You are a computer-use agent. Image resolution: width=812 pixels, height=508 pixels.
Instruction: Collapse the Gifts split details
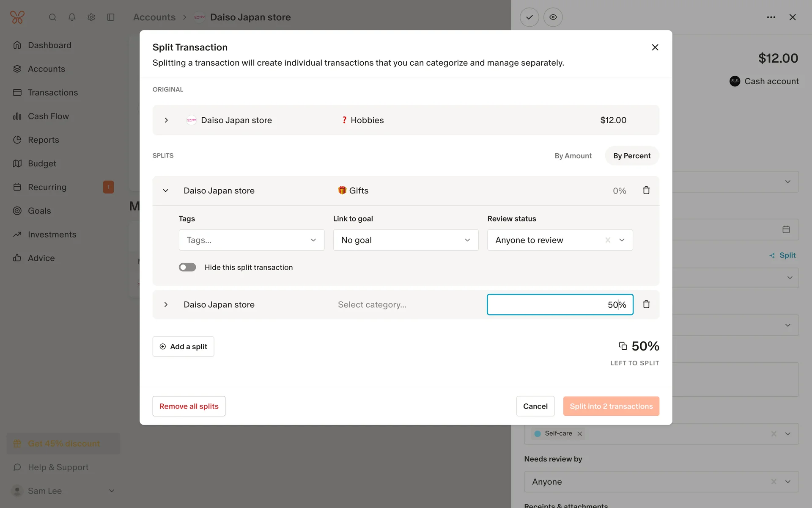pos(166,190)
